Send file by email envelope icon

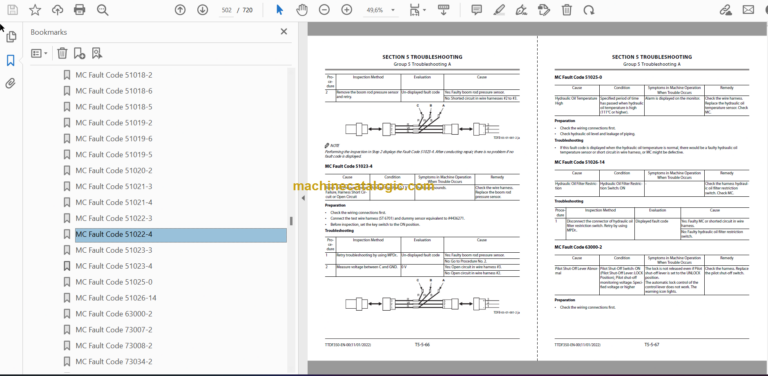tap(748, 10)
